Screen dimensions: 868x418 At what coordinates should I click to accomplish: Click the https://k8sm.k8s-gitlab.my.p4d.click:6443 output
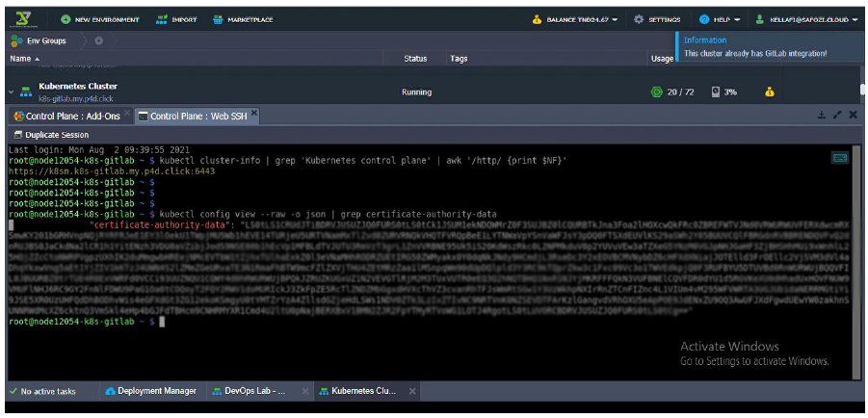coord(112,171)
